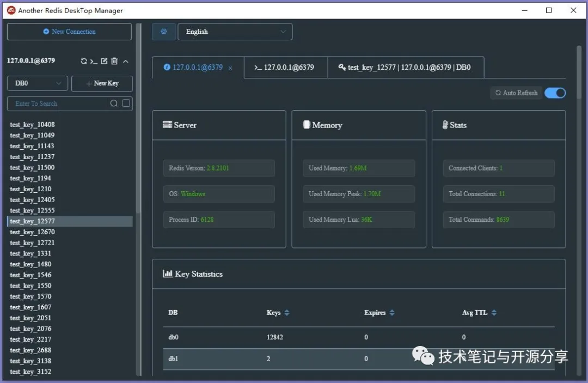Select key test_key_1546
This screenshot has width=588, height=383.
[x=70, y=275]
